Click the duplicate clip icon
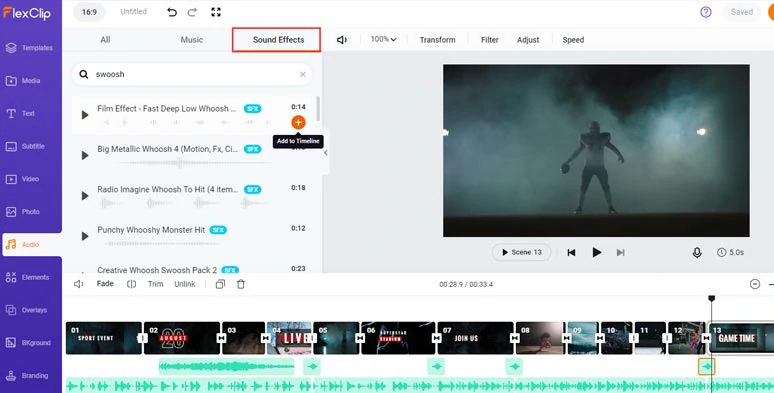This screenshot has height=393, width=774. (x=220, y=284)
